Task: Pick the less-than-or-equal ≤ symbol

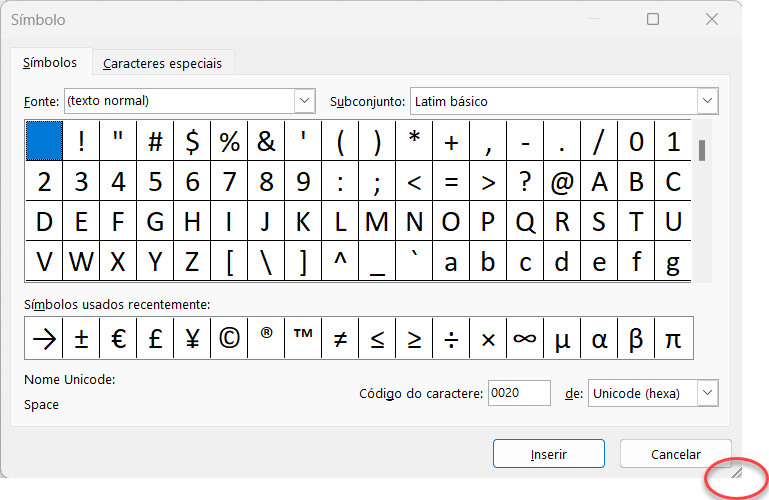Action: 377,338
